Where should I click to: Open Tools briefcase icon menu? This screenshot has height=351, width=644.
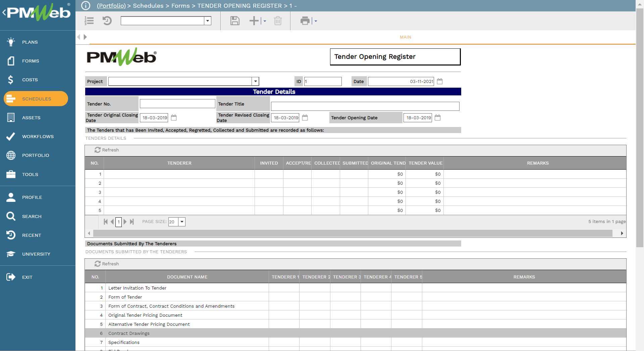pyautogui.click(x=11, y=174)
